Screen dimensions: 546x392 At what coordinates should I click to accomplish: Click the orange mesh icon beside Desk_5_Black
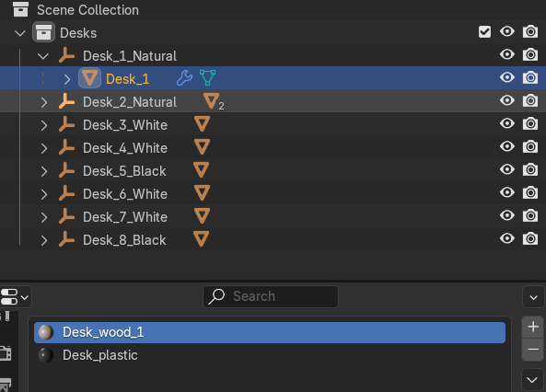pos(201,170)
